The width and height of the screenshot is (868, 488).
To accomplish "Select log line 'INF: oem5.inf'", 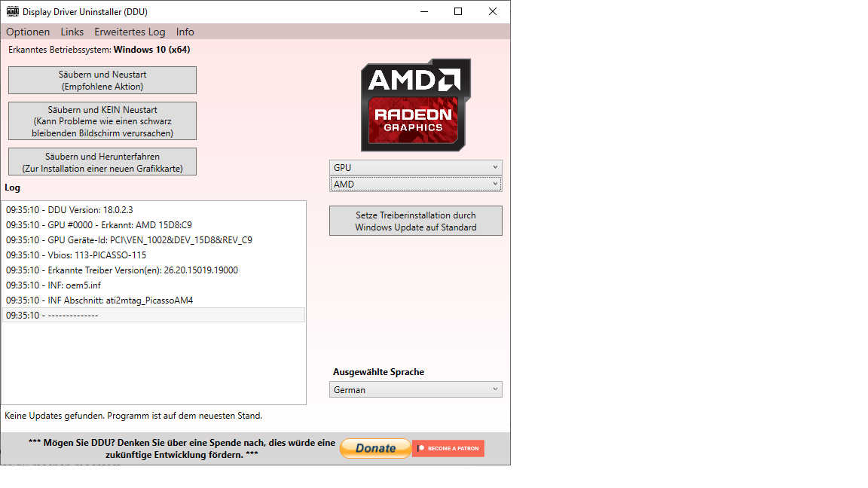I will point(154,285).
